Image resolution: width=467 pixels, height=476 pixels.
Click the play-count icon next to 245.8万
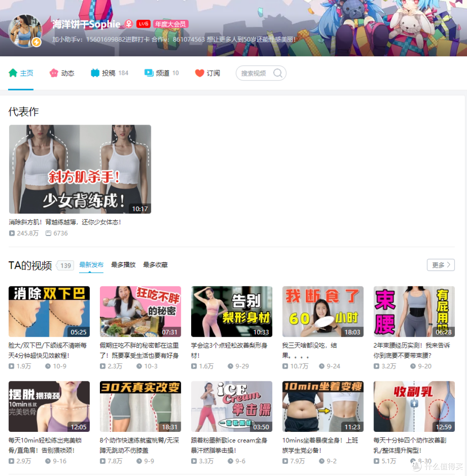click(12, 233)
